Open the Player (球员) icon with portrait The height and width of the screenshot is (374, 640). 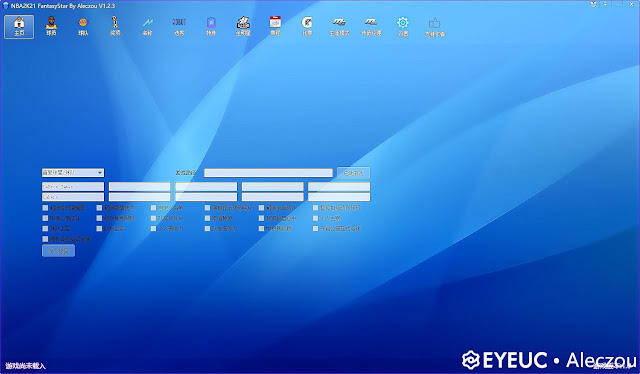[51, 27]
